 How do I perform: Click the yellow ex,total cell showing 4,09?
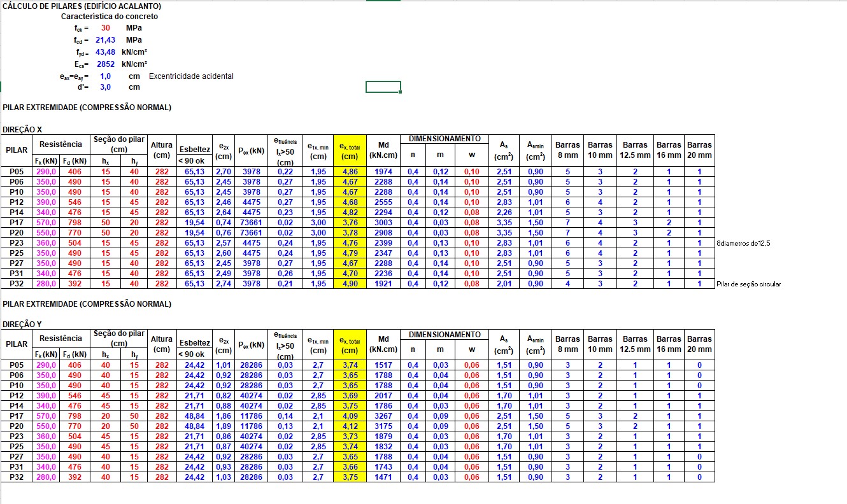coord(350,416)
